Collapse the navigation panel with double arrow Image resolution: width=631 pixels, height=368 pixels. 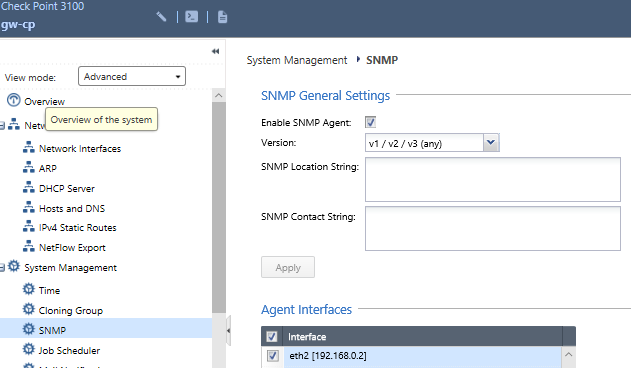[215, 51]
